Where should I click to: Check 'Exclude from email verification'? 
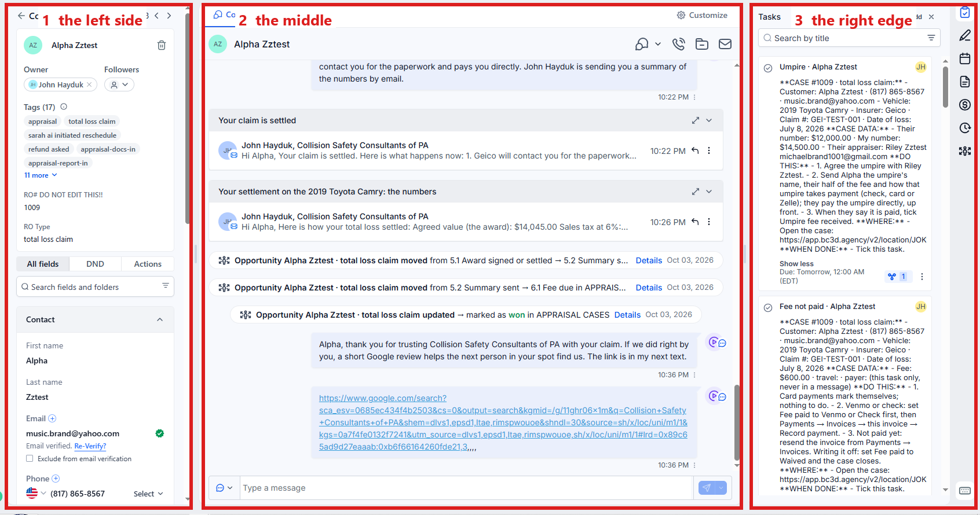pyautogui.click(x=30, y=458)
